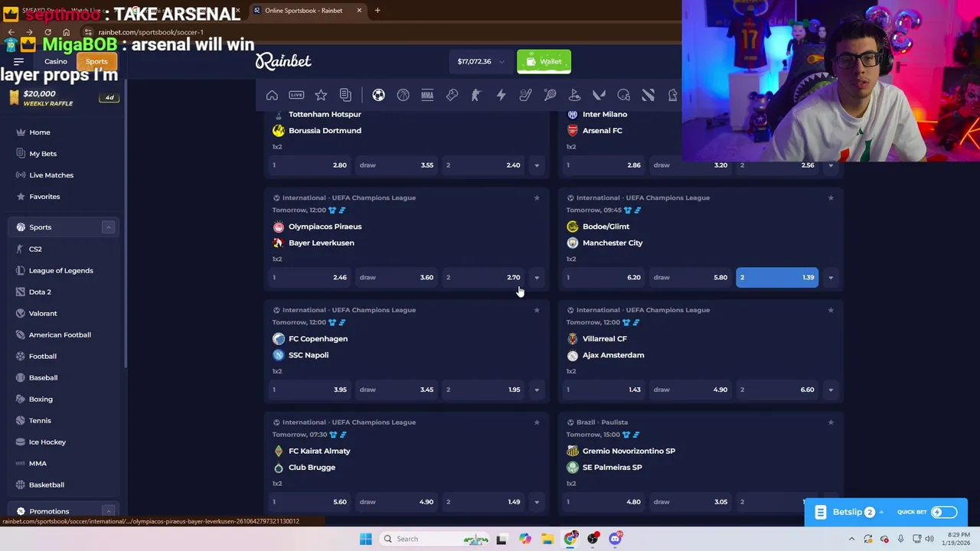Open the $17,072.36 balance dropdown
This screenshot has width=980, height=551.
[x=481, y=61]
